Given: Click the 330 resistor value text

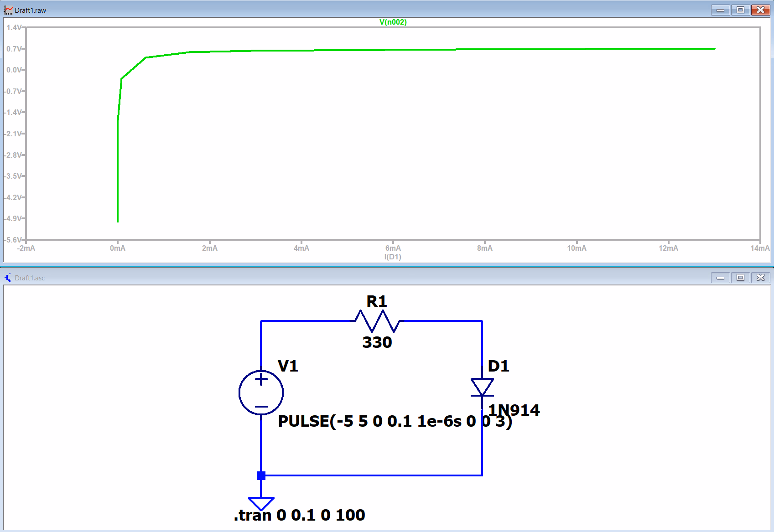Looking at the screenshot, I should click(x=377, y=342).
